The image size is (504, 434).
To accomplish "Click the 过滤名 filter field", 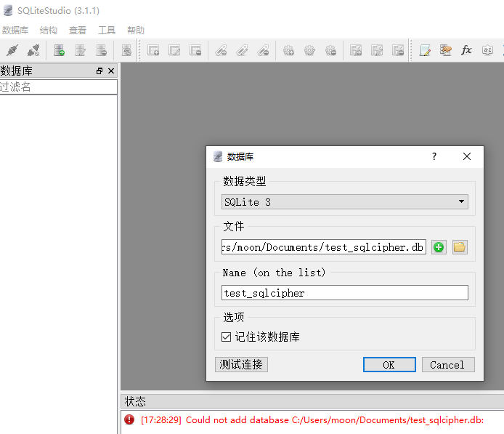I will click(59, 87).
